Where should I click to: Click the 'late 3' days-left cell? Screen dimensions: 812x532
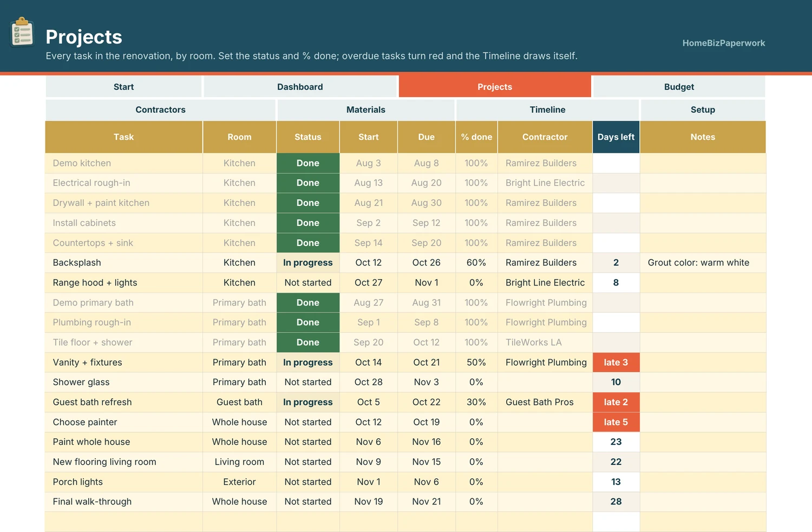(616, 362)
